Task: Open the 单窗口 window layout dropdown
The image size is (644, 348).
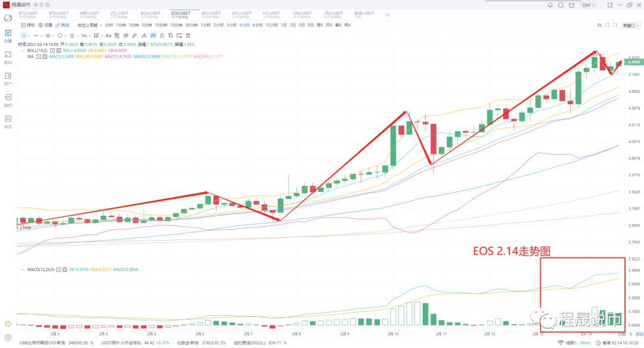Action: pyautogui.click(x=629, y=26)
